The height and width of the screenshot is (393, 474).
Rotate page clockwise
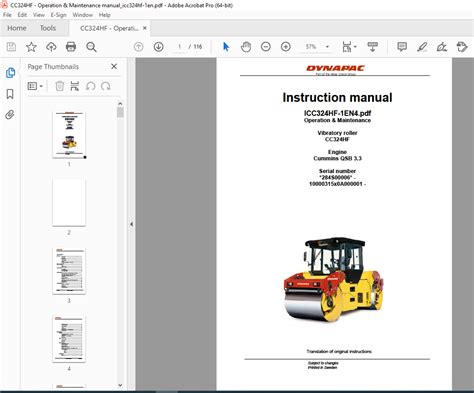[106, 86]
